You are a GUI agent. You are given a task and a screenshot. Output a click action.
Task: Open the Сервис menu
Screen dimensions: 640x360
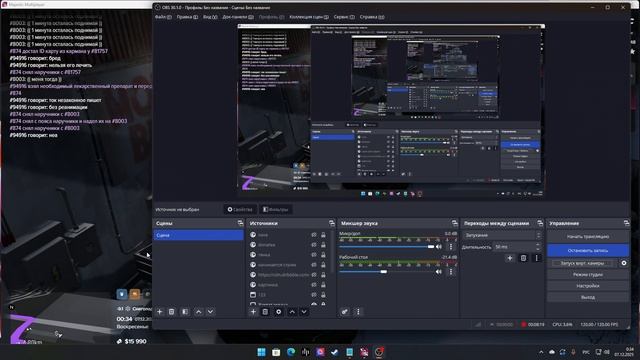click(x=344, y=17)
